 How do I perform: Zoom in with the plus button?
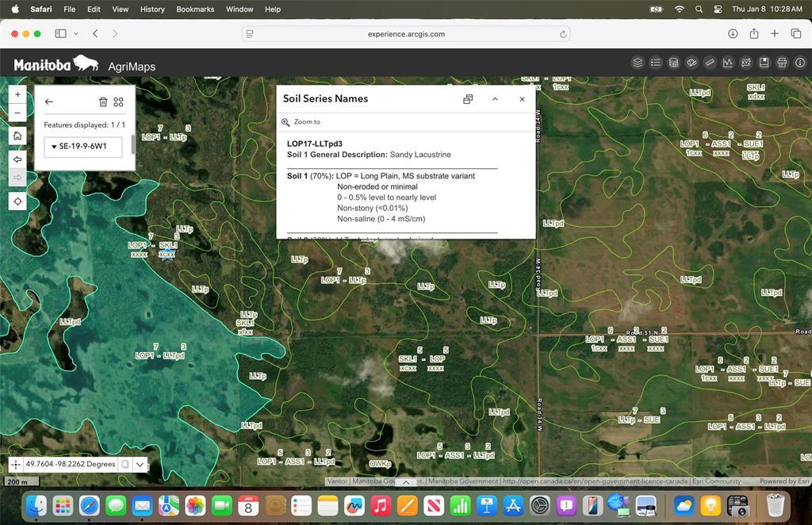click(x=17, y=94)
